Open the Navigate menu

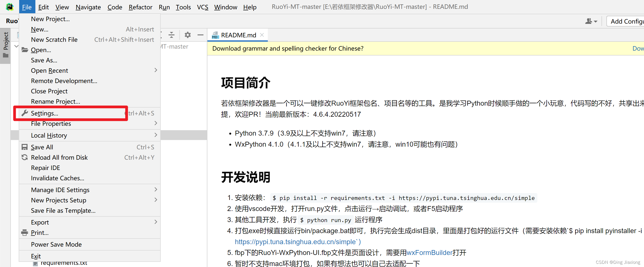coord(88,7)
